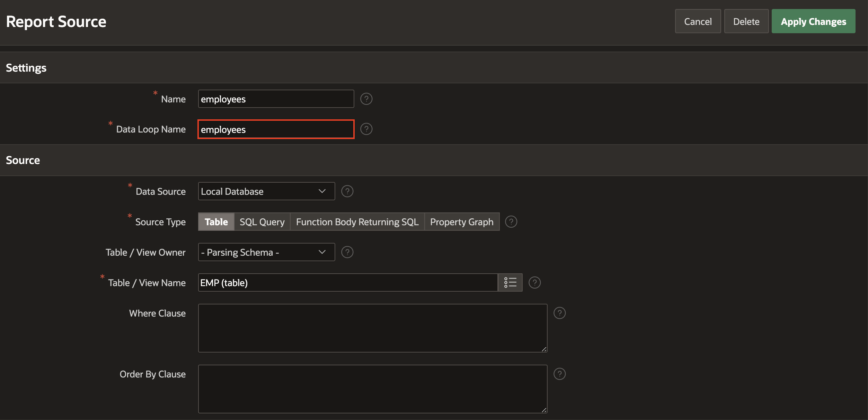Select Table as source type

point(216,222)
